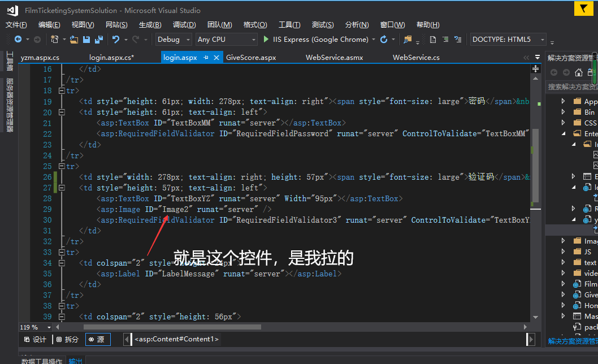Click the Home icon in Solution Explorer

579,72
